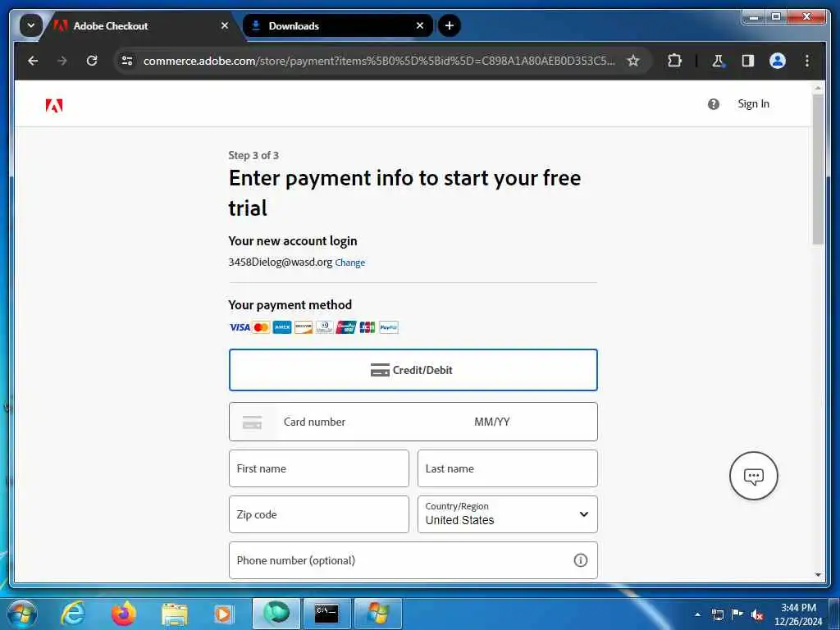840x630 pixels.
Task: Click the Discover card logo
Action: (304, 327)
